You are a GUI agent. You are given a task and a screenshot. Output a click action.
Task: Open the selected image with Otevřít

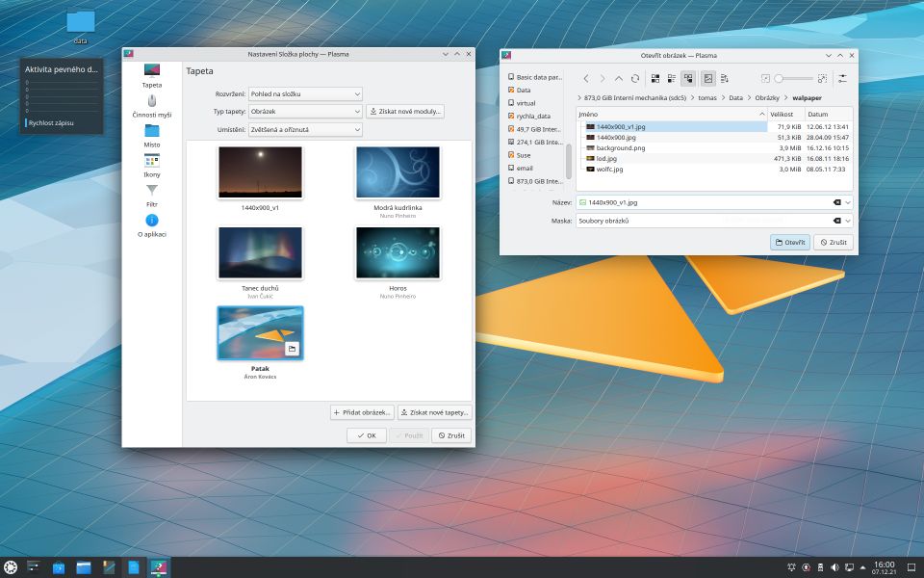[x=789, y=243]
